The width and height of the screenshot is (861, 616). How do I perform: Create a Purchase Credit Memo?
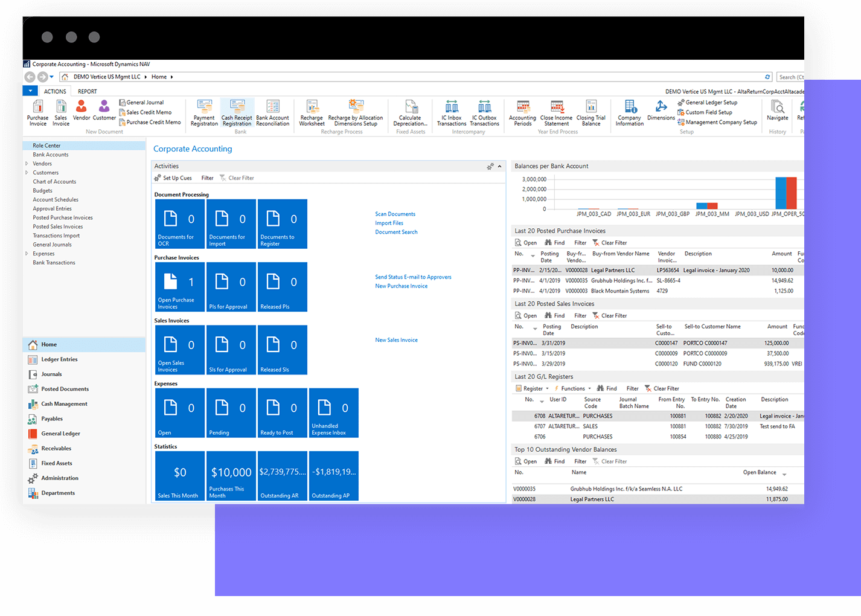[x=150, y=122]
